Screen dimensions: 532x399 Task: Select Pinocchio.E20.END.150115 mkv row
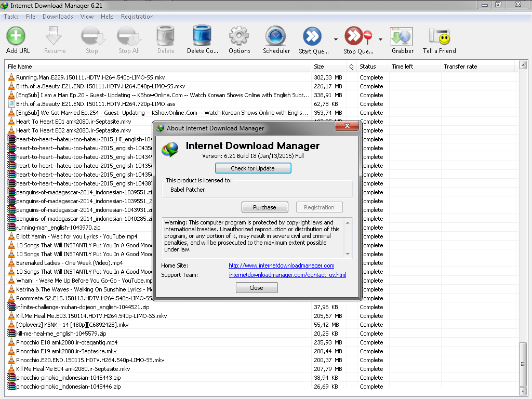261,360
